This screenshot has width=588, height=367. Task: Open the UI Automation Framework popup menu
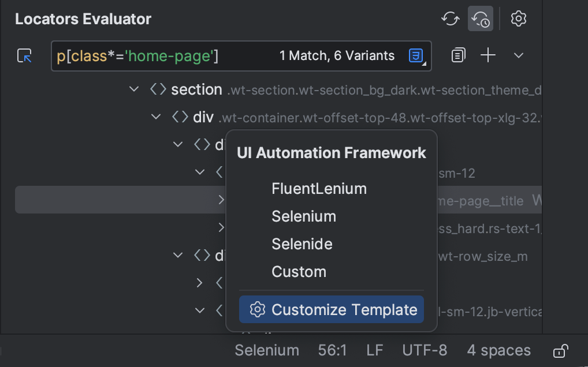point(331,153)
